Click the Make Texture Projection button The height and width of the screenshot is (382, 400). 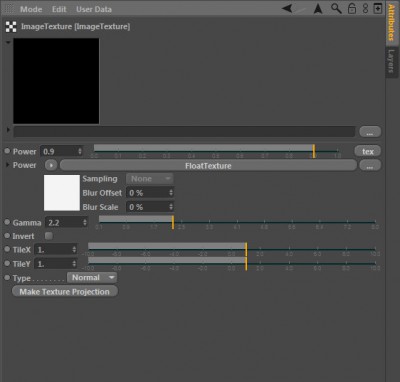click(x=65, y=292)
